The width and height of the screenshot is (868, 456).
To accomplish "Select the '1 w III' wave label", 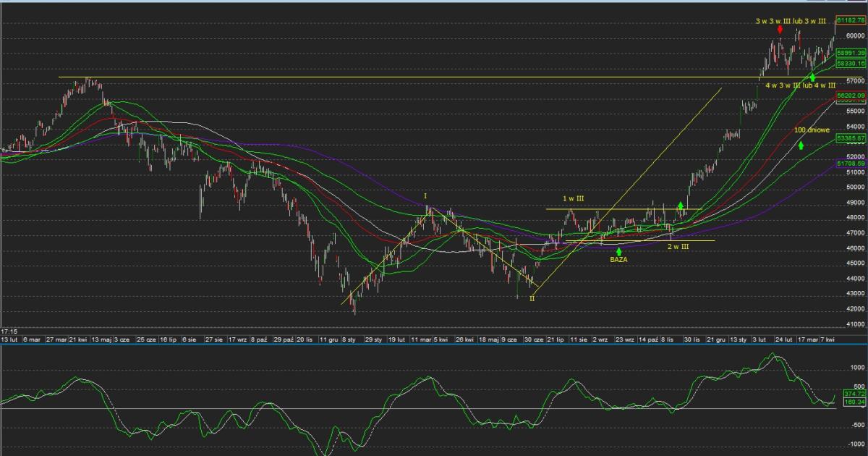I will point(574,199).
